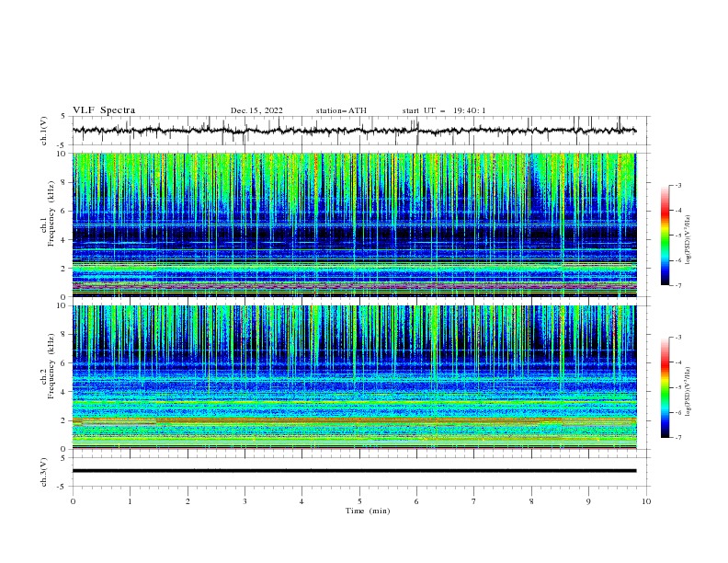Click the upper 'log(PSD)(V²/Hz)' colorbar label
The image size is (728, 563).
point(688,240)
